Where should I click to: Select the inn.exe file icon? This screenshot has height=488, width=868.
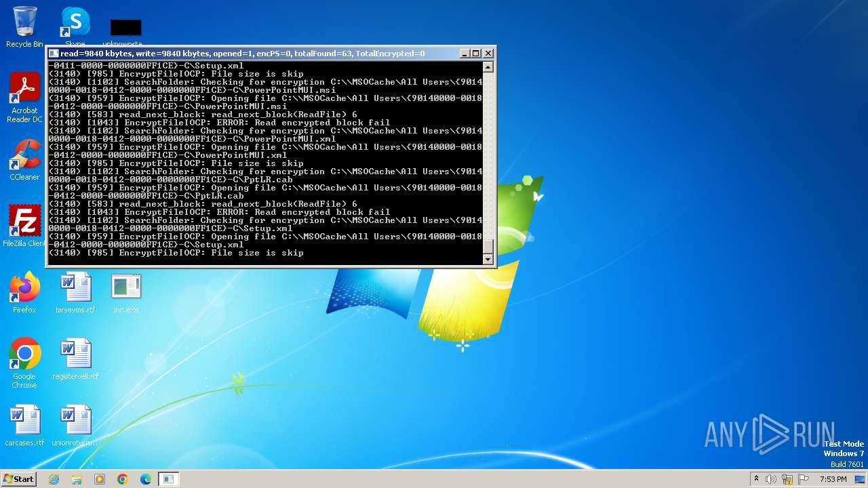pos(126,293)
